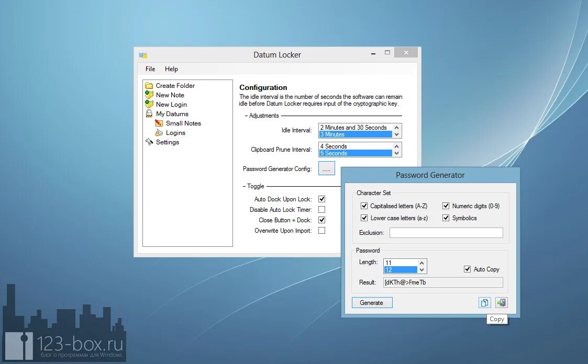Image resolution: width=588 pixels, height=364 pixels.
Task: Click the Exclusion input field
Action: [x=446, y=233]
